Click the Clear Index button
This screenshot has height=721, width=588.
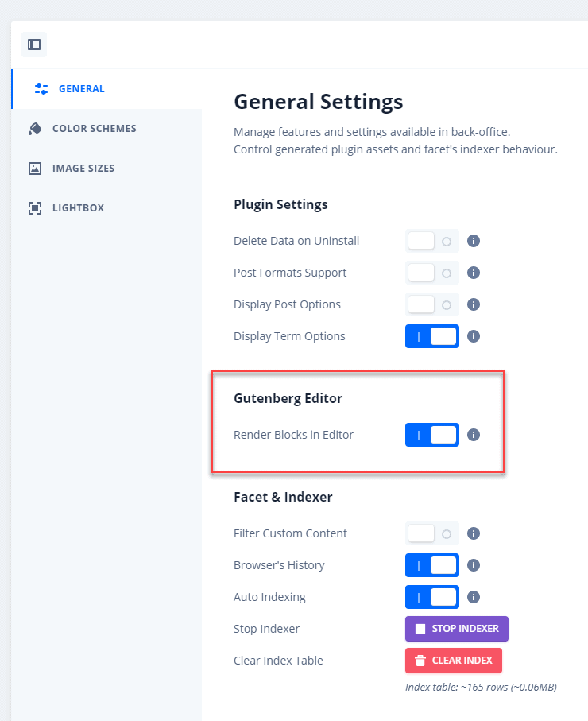tap(453, 661)
